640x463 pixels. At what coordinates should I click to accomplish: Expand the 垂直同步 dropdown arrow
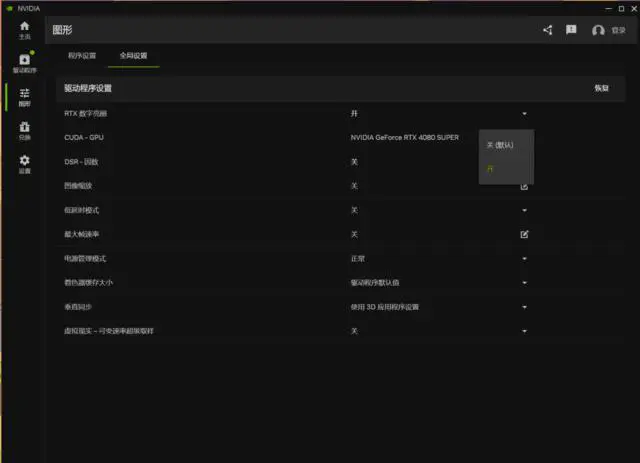(x=524, y=307)
